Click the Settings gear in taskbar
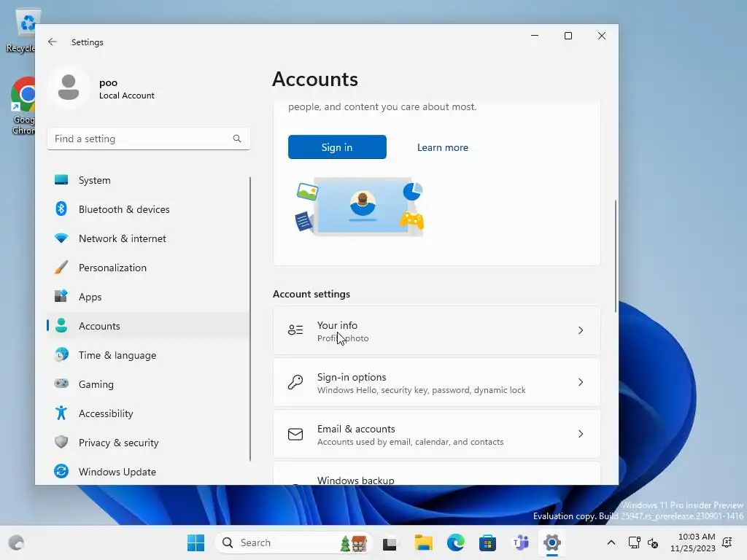 coord(552,542)
